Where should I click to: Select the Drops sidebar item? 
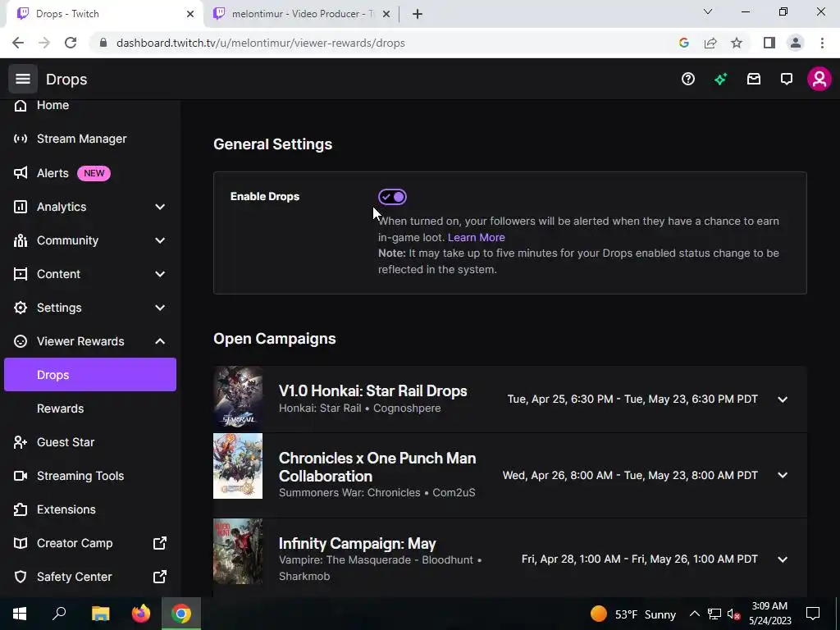click(90, 375)
